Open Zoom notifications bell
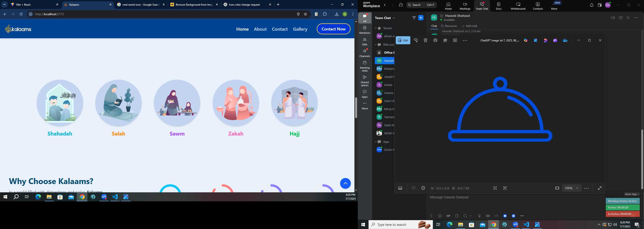This screenshot has width=644, height=229. [591, 5]
